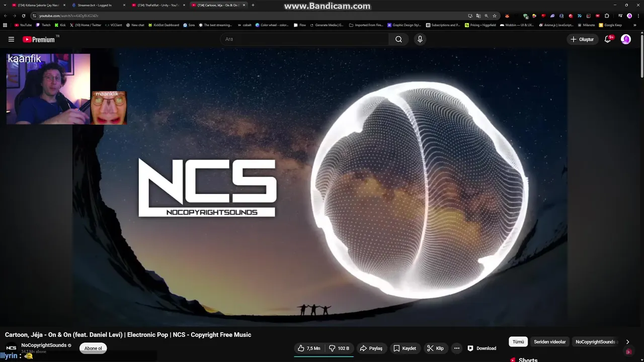Open Twitch bookmark
The height and width of the screenshot is (362, 644).
point(43,25)
